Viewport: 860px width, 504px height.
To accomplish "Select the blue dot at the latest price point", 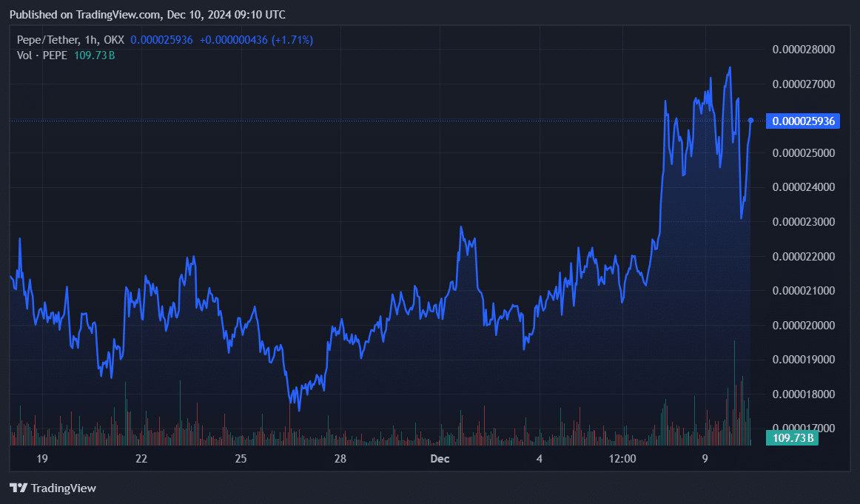I will pyautogui.click(x=750, y=119).
